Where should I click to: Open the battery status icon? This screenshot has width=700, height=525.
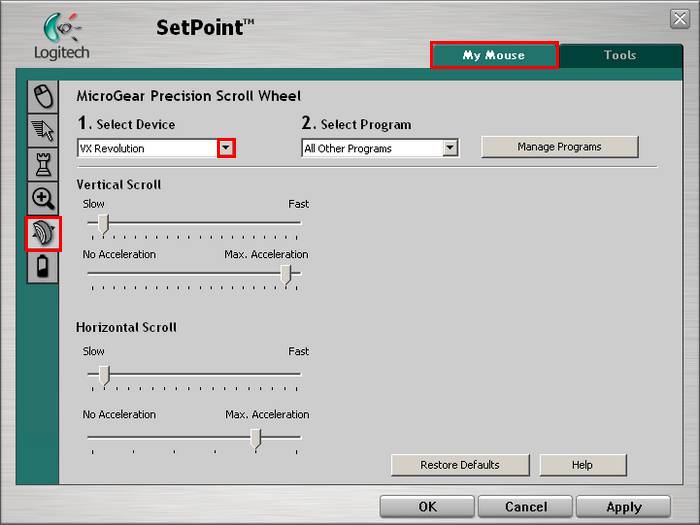tap(43, 267)
